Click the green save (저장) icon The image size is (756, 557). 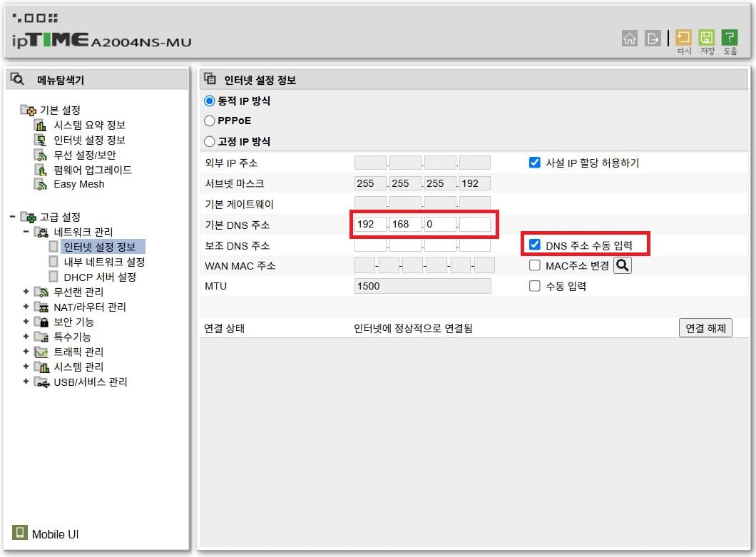(707, 38)
